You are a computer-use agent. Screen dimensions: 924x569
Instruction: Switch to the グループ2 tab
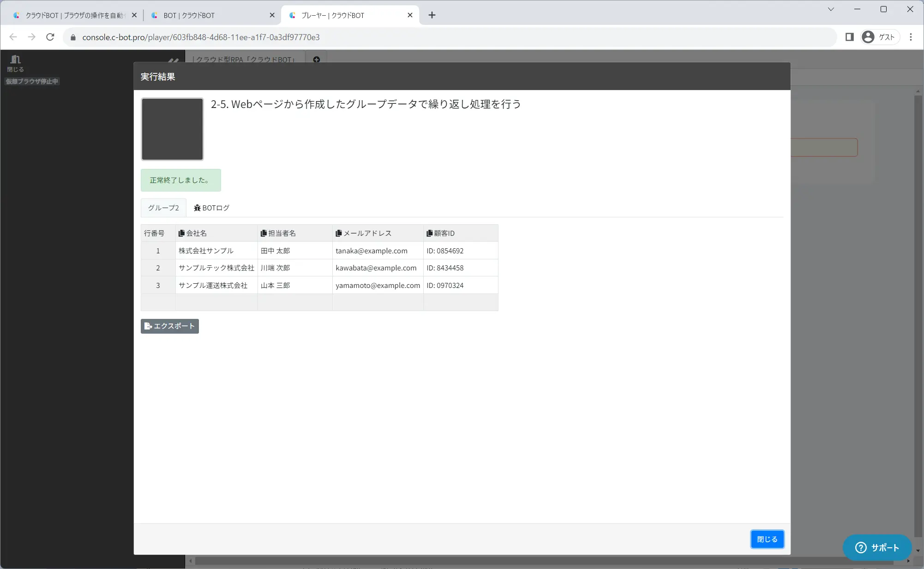[x=163, y=208]
